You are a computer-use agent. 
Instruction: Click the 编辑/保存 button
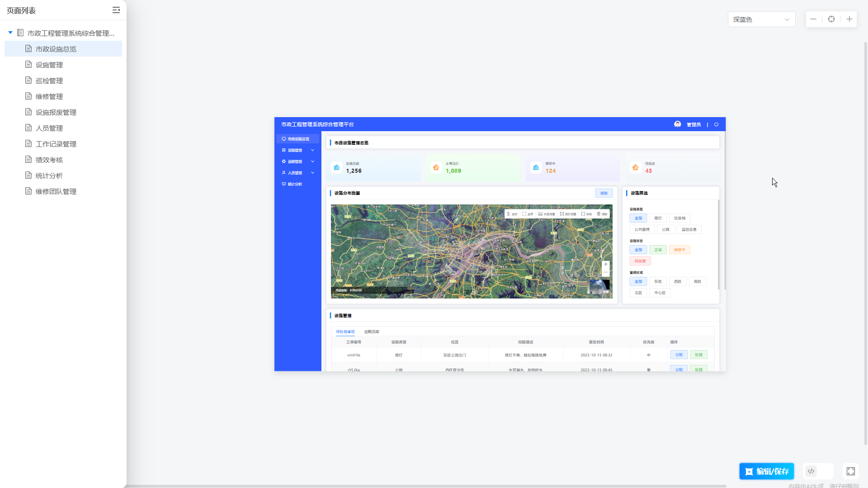[767, 471]
